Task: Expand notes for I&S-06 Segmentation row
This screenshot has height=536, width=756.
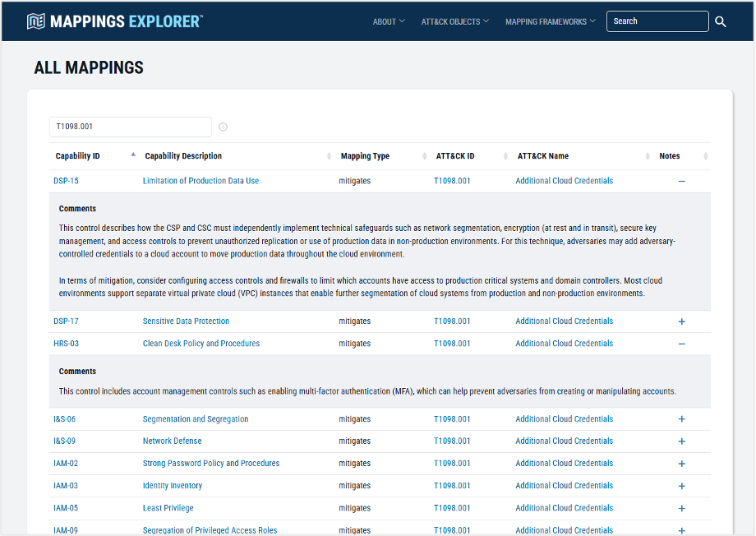Action: tap(681, 419)
